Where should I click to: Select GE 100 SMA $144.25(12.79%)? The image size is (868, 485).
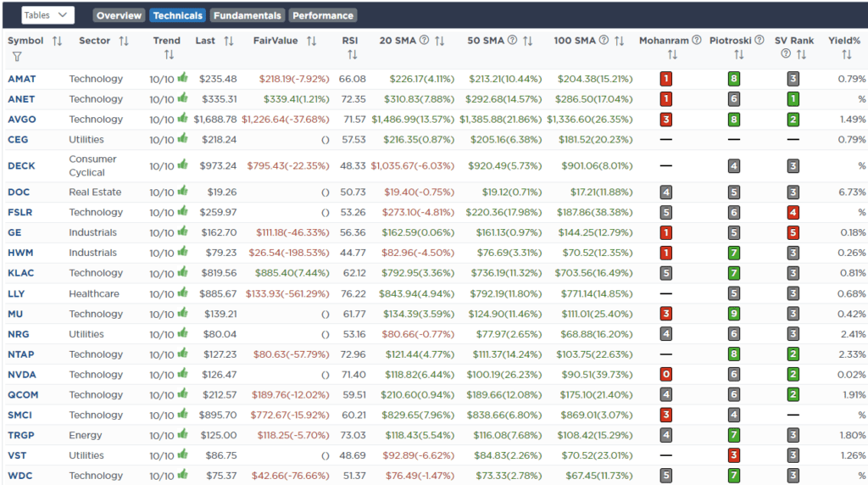click(x=595, y=232)
